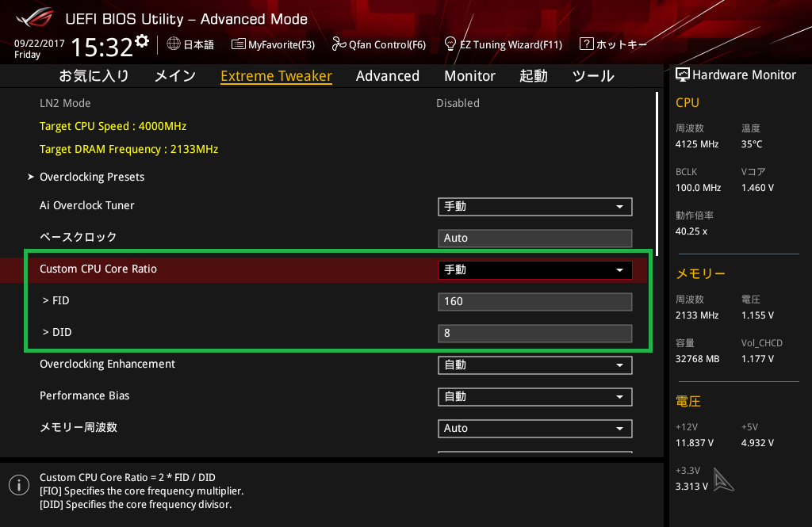Viewport: 812px width, 527px height.
Task: Click the EZ Tuning Wizard bulb icon
Action: (450, 44)
